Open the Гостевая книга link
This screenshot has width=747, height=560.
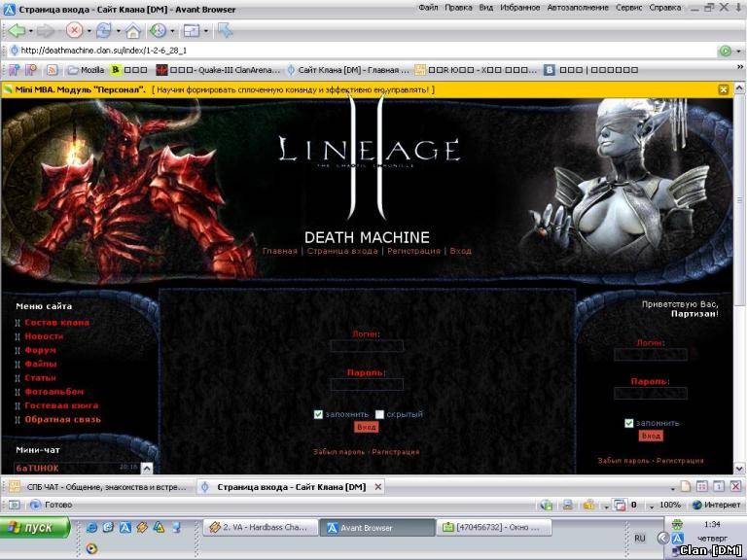click(61, 405)
